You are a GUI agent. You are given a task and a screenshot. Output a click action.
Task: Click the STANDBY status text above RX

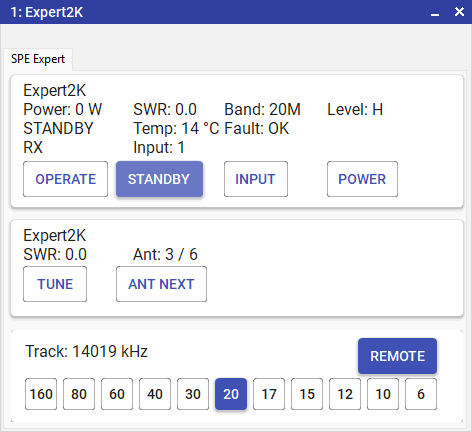click(x=58, y=128)
